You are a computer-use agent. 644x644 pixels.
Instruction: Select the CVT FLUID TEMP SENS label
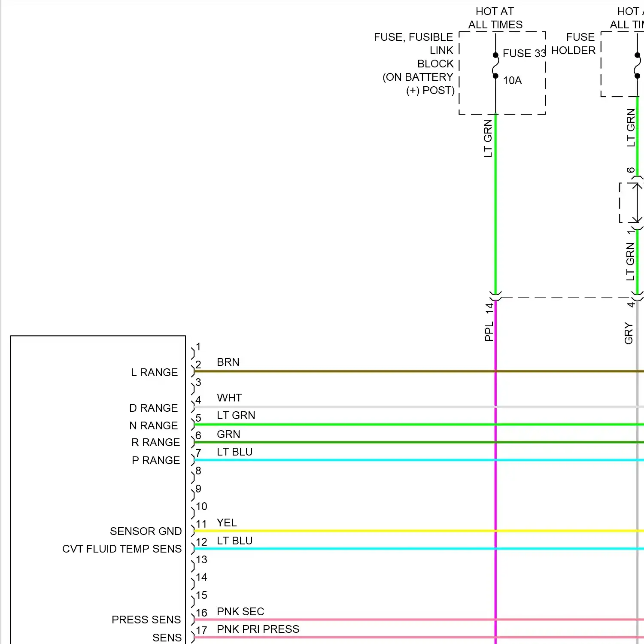[122, 549]
